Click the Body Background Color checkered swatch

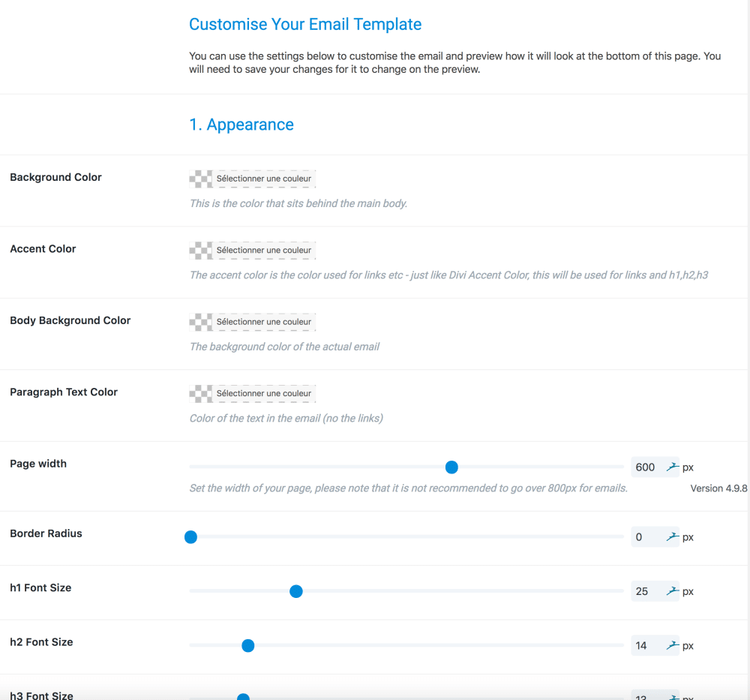[201, 322]
